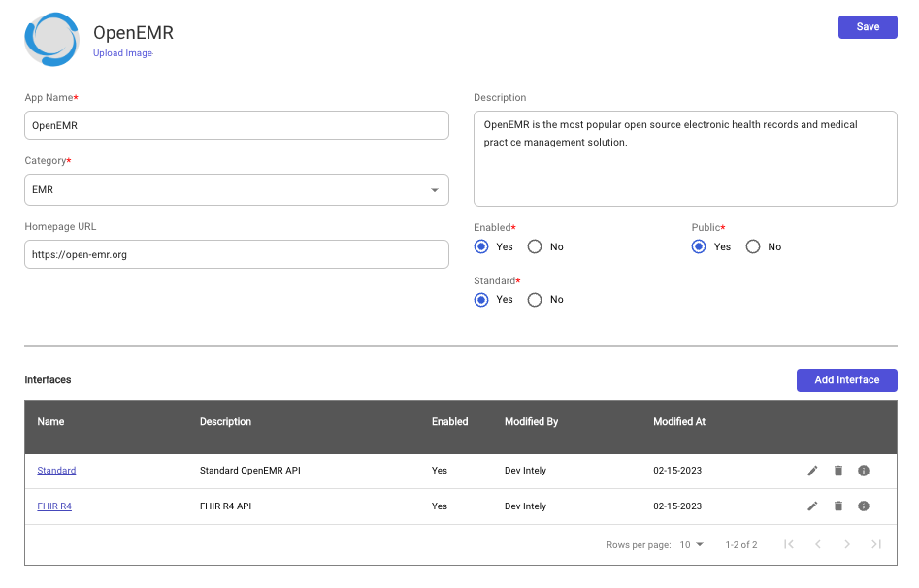
Task: Click the '1-2 of 2' pagination text
Action: (x=741, y=545)
